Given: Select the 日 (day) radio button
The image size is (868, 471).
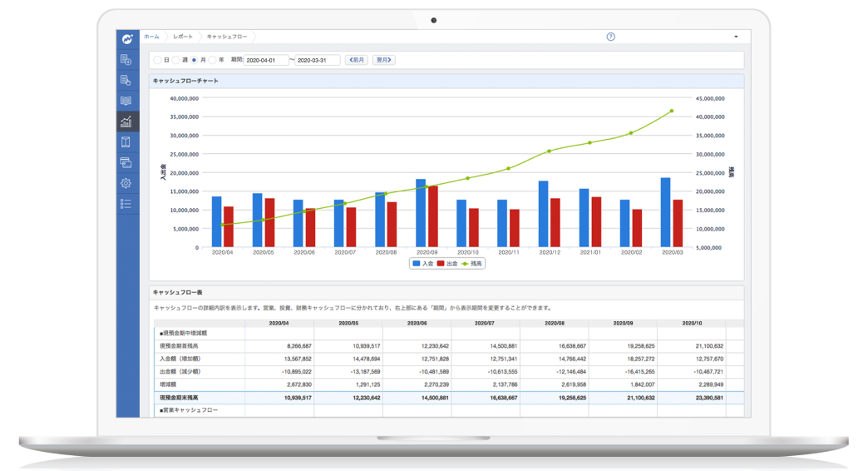Looking at the screenshot, I should tap(158, 60).
